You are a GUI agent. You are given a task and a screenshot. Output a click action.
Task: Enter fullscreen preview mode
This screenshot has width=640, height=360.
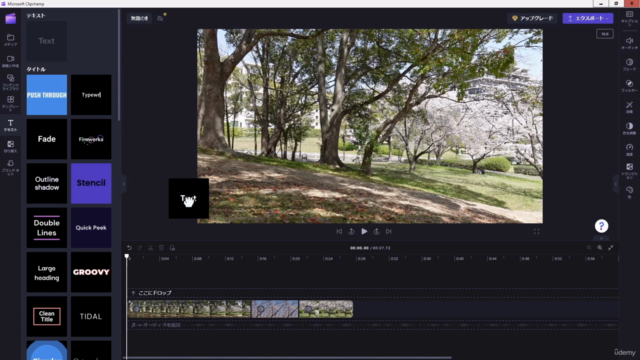click(536, 231)
